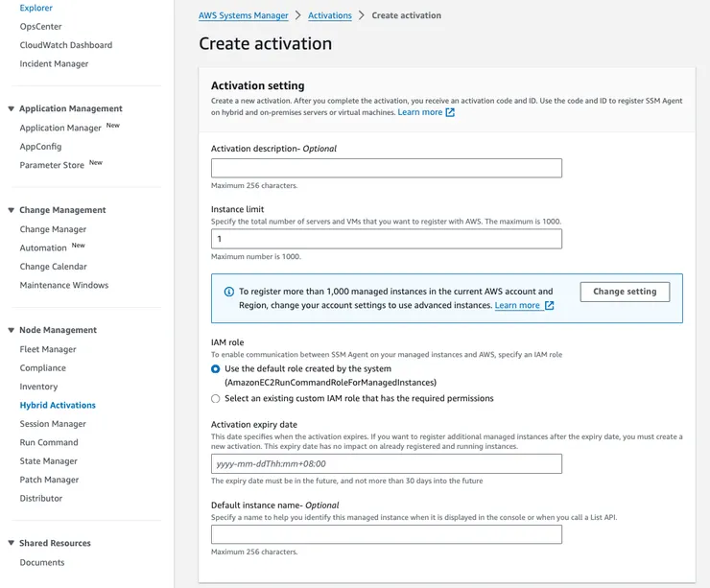
Task: Go to Patch Manager page
Action: pos(49,480)
